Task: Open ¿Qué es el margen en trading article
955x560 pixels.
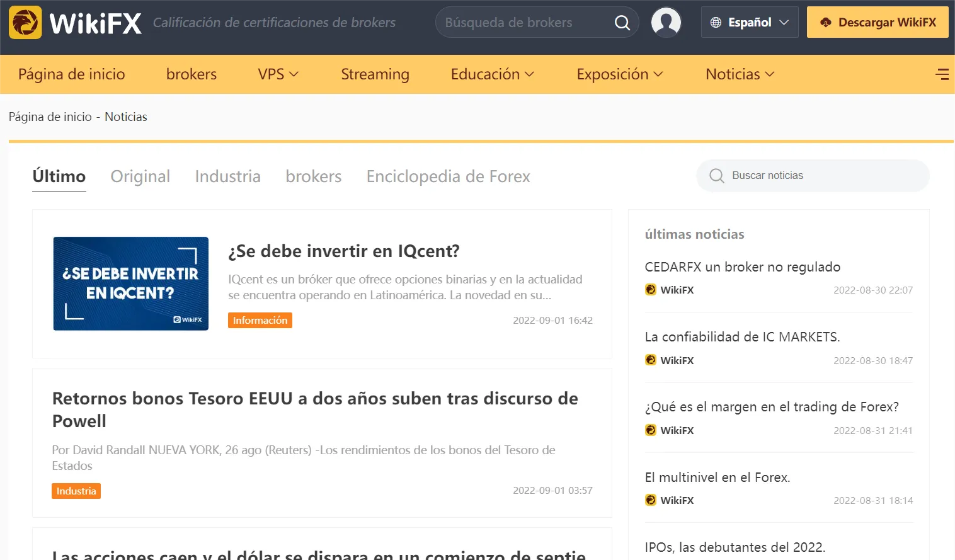Action: click(x=772, y=407)
